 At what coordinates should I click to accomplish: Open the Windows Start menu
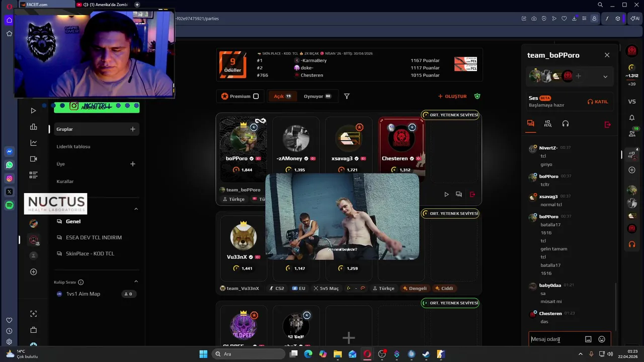203,354
